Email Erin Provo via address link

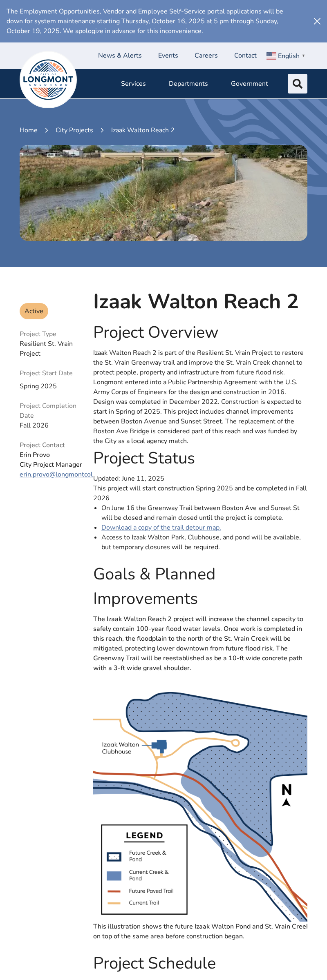click(x=56, y=474)
